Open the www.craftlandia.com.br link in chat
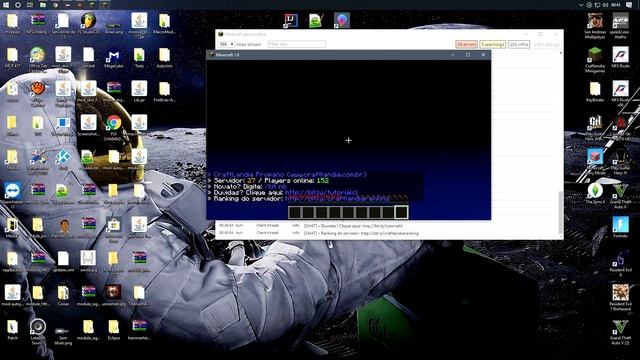The image size is (640, 360). click(326, 174)
